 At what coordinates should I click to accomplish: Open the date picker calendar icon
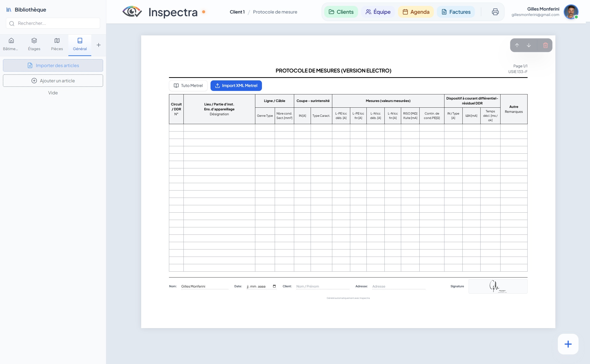(x=274, y=286)
